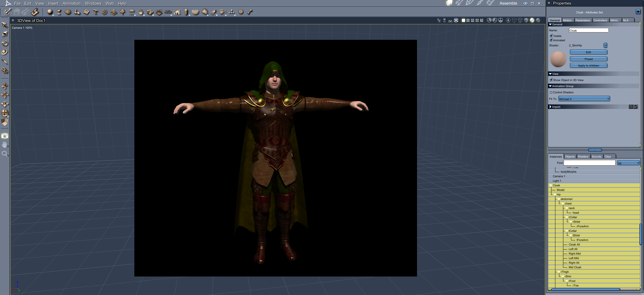Select the chain link tool
Screen dimensions: 644x295
(x=5, y=71)
